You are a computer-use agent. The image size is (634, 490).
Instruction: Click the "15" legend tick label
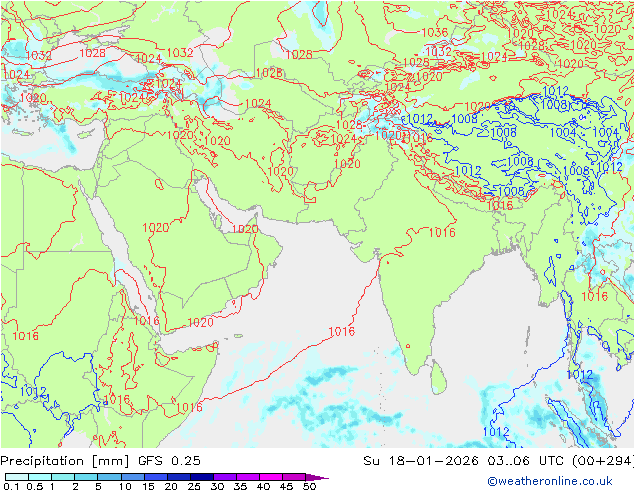(148, 486)
